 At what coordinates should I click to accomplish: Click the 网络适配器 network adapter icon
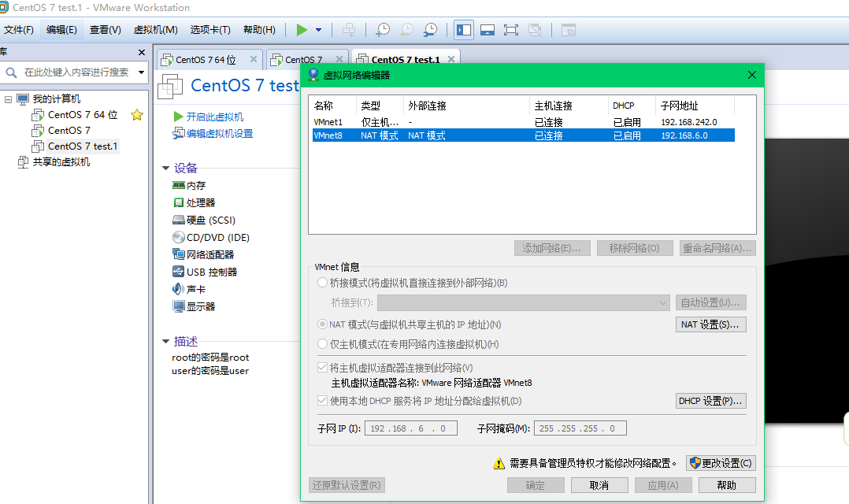coord(178,254)
